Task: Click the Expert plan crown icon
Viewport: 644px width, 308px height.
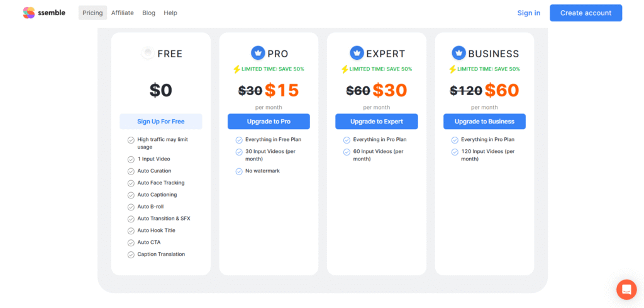Action: click(357, 53)
